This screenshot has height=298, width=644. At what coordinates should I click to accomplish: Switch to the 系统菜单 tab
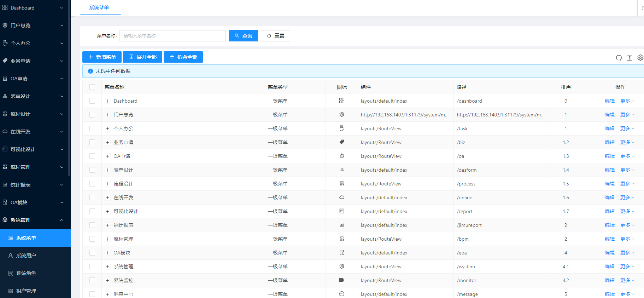(99, 7)
